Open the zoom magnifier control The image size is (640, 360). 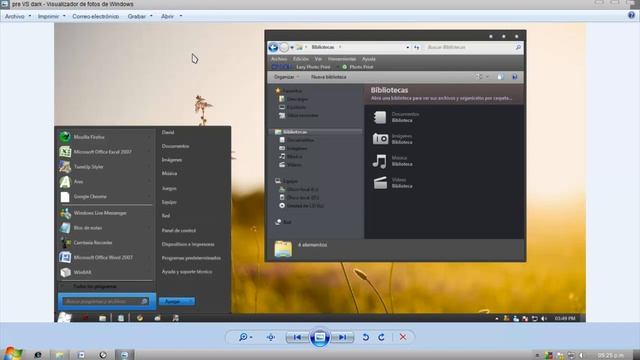(x=245, y=337)
